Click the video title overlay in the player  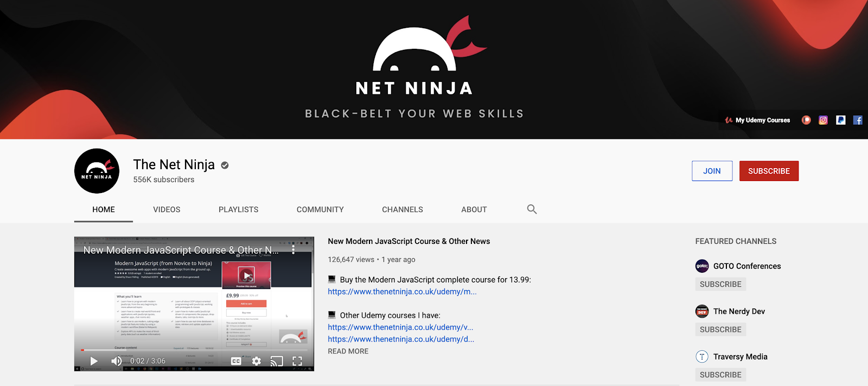pyautogui.click(x=181, y=250)
